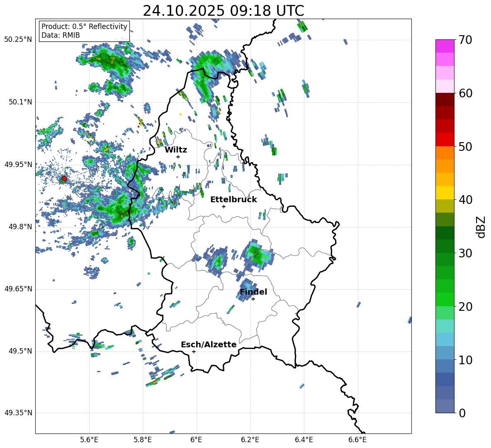Click the yellow colorbar segment above 40
Viewport: 491px width, 448px height.
[x=445, y=193]
